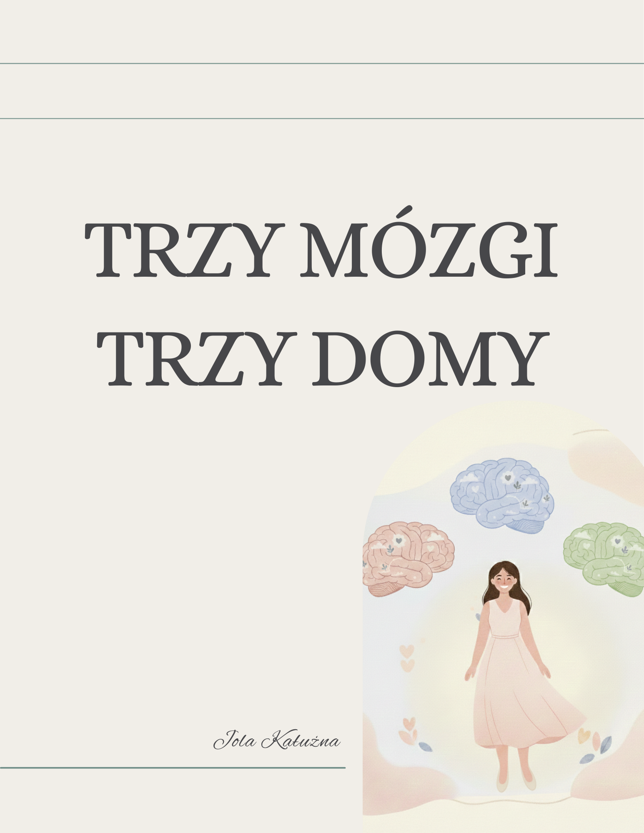Click the blue brain illustration
Image resolution: width=644 pixels, height=833 pixels.
pyautogui.click(x=502, y=495)
